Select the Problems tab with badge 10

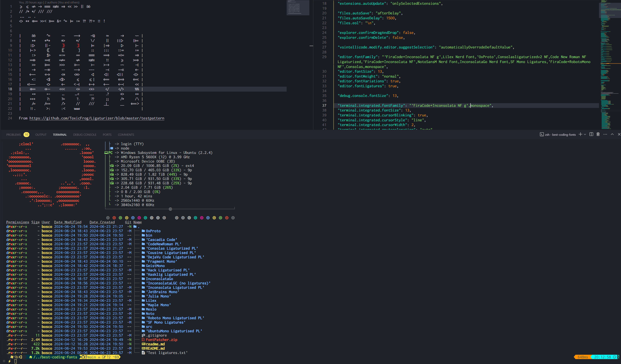click(x=14, y=135)
